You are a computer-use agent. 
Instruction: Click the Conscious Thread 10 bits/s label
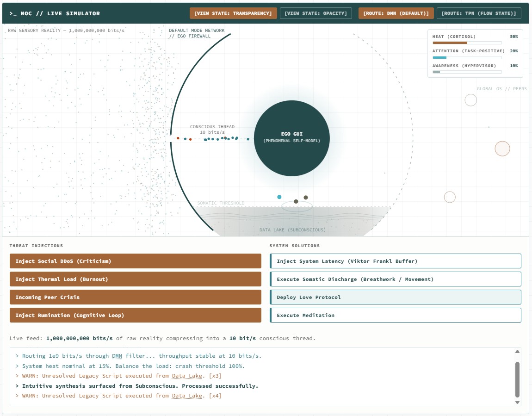point(212,129)
